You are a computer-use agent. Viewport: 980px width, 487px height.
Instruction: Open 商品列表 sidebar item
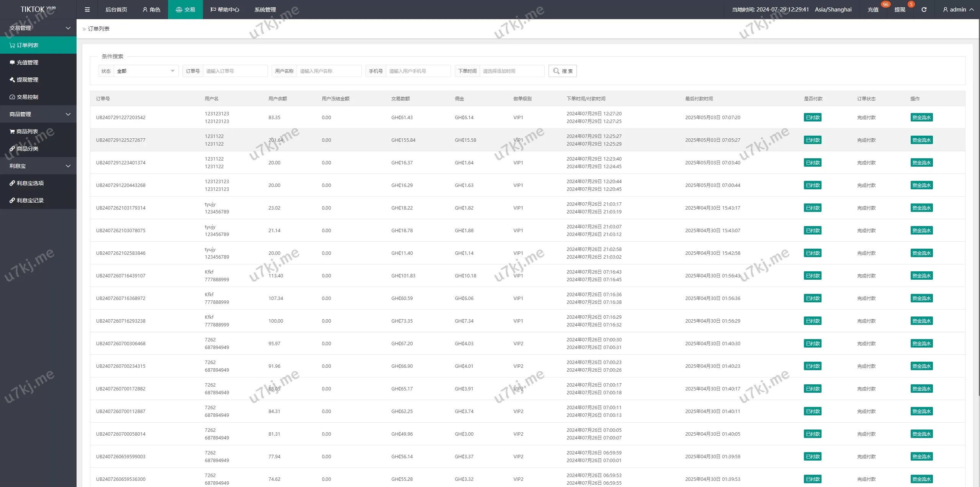[x=27, y=131]
